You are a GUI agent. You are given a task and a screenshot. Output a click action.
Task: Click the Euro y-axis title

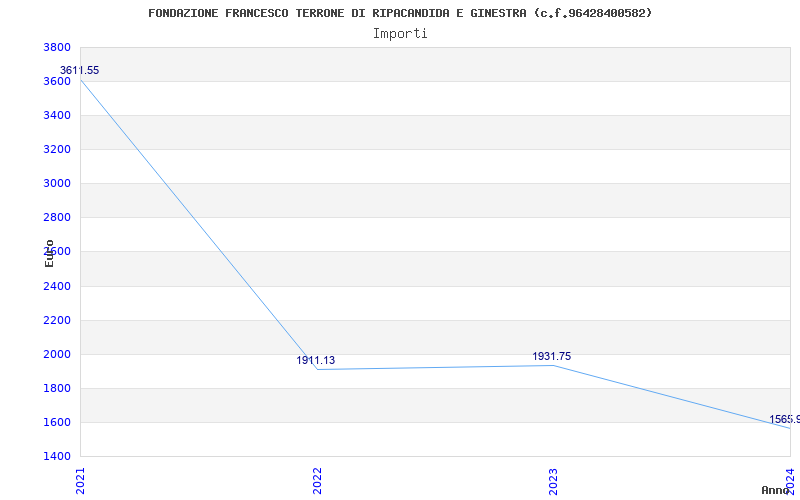coord(49,253)
